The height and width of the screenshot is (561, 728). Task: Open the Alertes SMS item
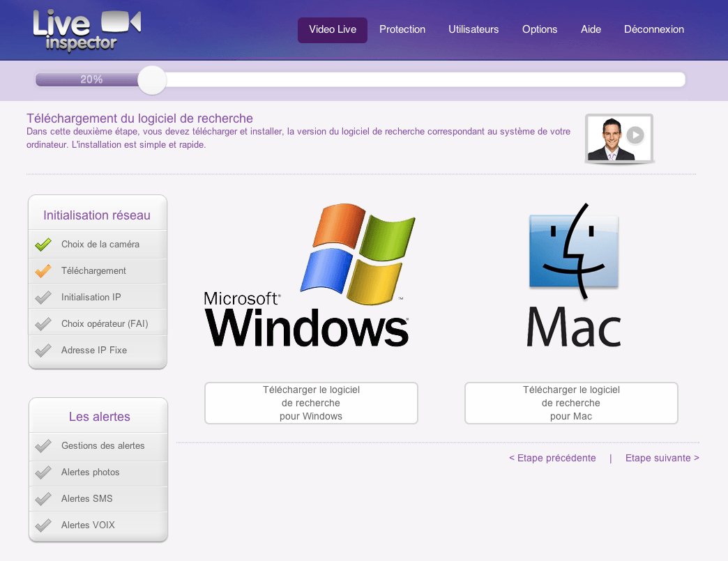[x=98, y=498]
